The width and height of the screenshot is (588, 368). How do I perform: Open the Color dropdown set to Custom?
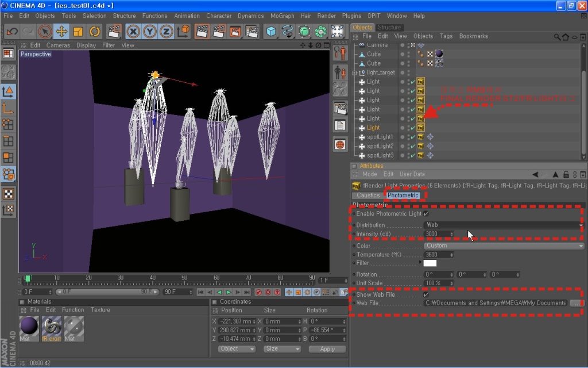pos(504,246)
